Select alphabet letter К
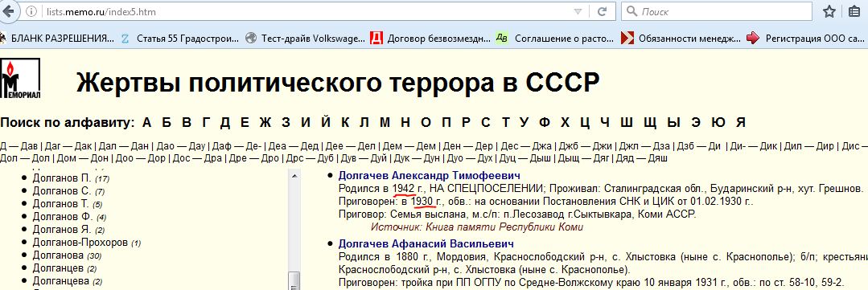The image size is (868, 290). point(345,123)
